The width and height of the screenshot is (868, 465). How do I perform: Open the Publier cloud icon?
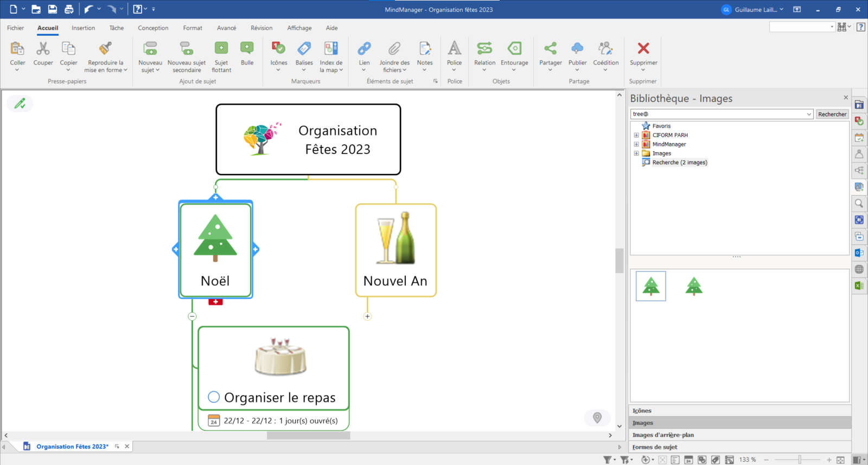tap(577, 49)
